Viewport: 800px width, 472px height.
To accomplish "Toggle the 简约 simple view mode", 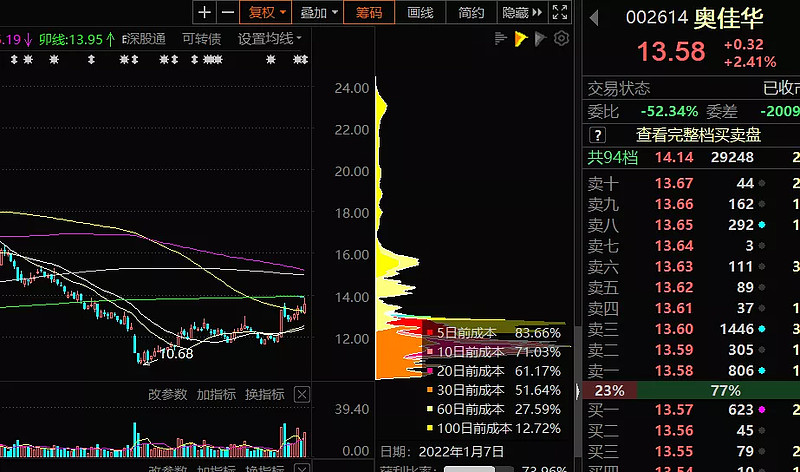I will click(x=471, y=12).
